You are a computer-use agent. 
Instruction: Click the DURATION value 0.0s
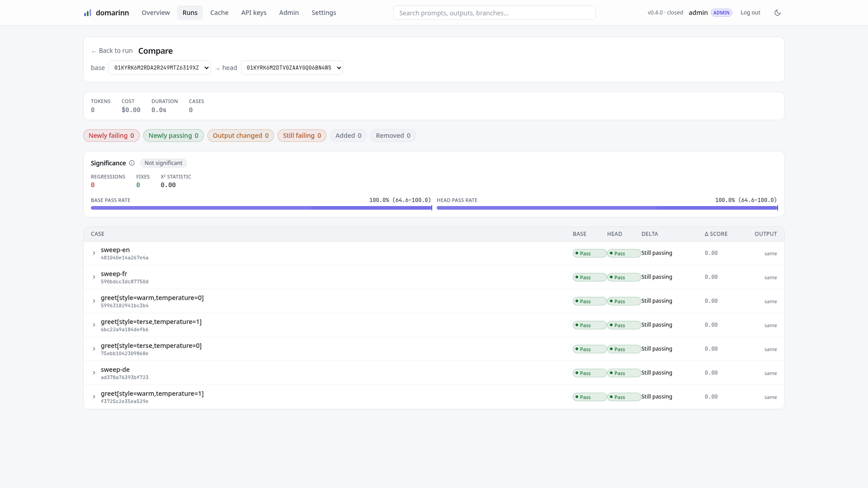point(159,110)
